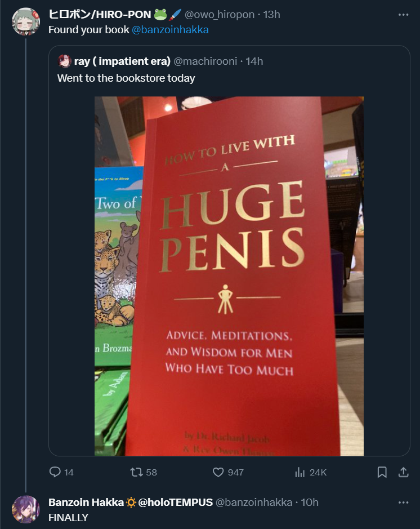The image size is (420, 529).
Task: Open the 13h timestamp of the tweet
Action: [x=271, y=15]
